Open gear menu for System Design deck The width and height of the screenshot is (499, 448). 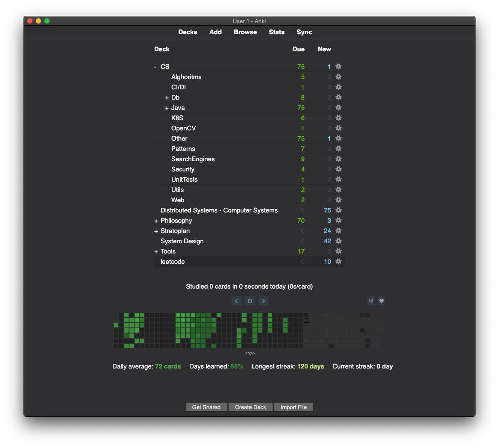[x=338, y=241]
